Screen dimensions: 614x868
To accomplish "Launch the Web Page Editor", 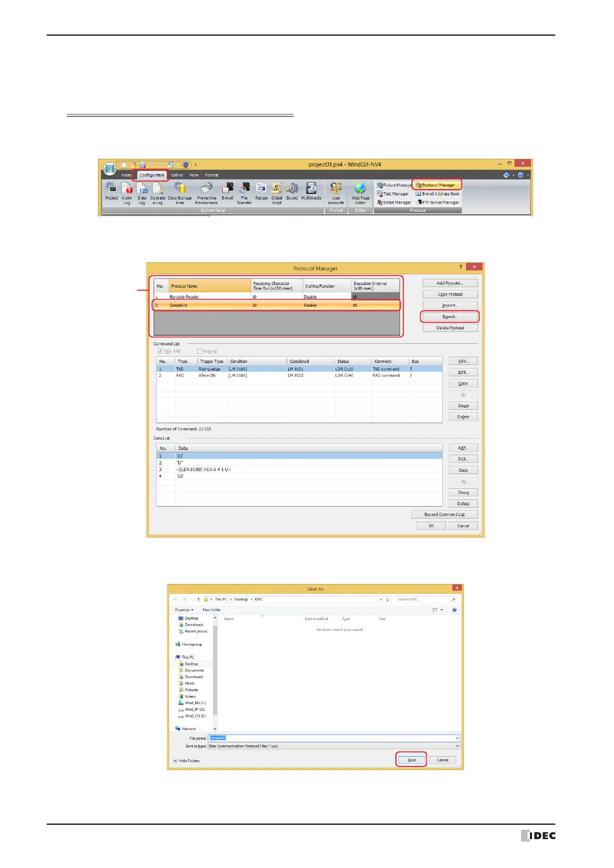I will [360, 193].
